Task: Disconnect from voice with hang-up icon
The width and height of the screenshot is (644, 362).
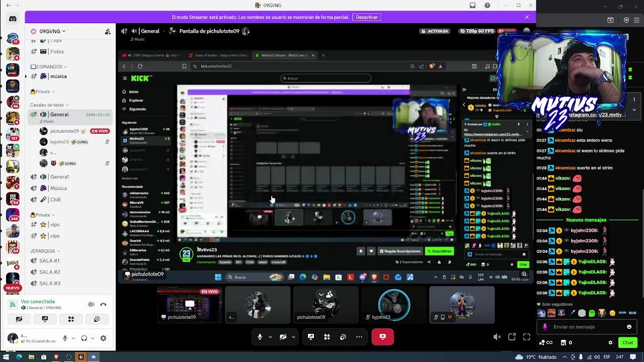Action: (103, 304)
